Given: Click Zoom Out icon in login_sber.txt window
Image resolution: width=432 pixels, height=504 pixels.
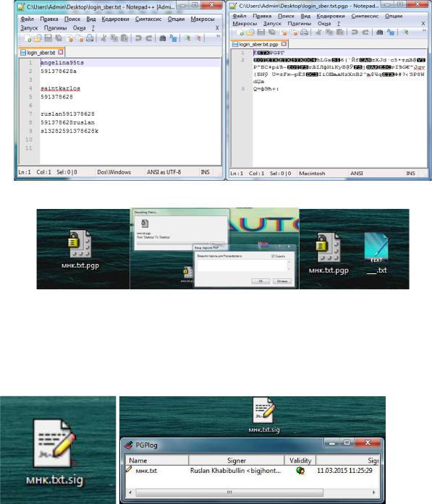Looking at the screenshot, I should coord(198,38).
